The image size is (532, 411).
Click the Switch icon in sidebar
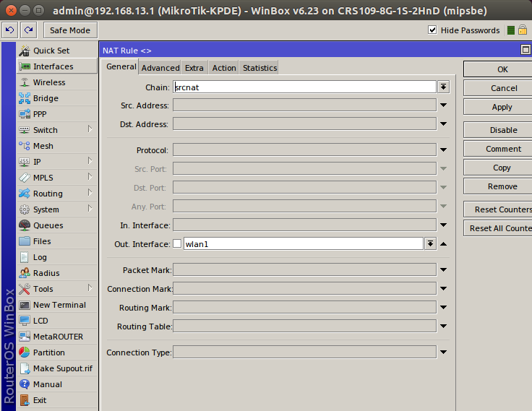click(25, 130)
